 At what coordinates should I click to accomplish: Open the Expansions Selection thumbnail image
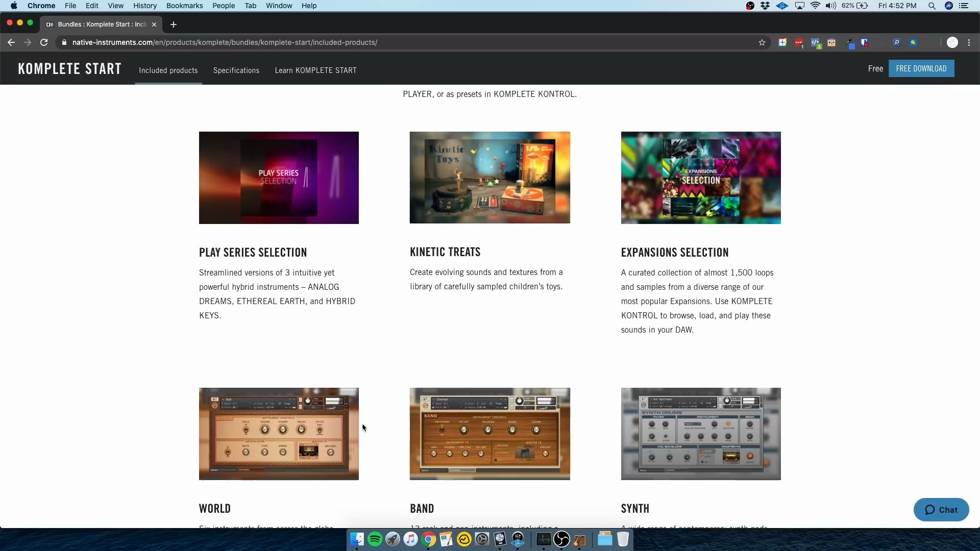pyautogui.click(x=701, y=178)
